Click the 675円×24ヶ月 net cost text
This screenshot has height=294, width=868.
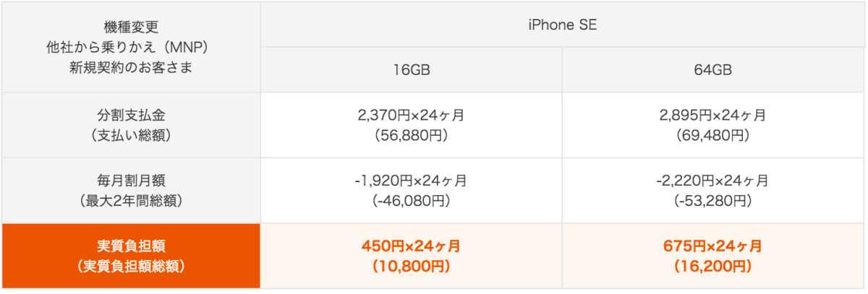[x=712, y=246]
